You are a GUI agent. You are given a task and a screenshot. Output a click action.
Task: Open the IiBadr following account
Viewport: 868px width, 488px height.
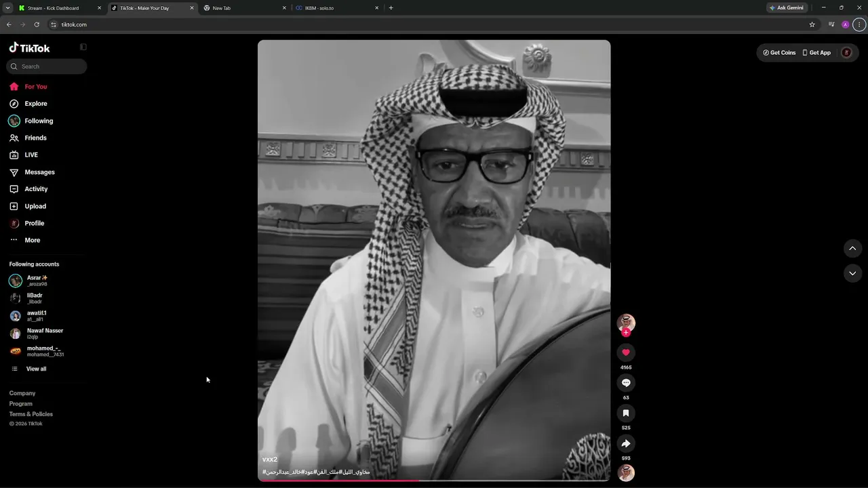(26, 298)
